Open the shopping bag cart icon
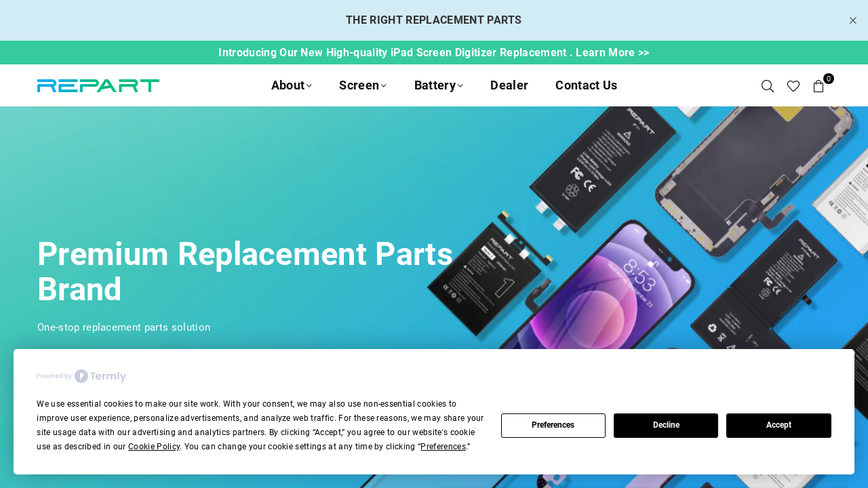Viewport: 868px width, 488px height. click(x=818, y=86)
